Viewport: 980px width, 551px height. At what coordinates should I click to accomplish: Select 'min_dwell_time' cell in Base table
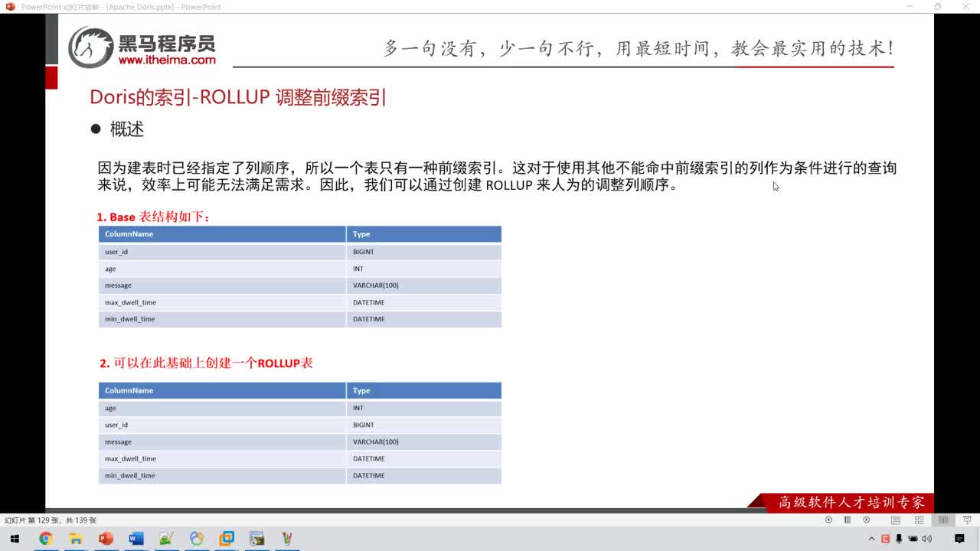[222, 319]
